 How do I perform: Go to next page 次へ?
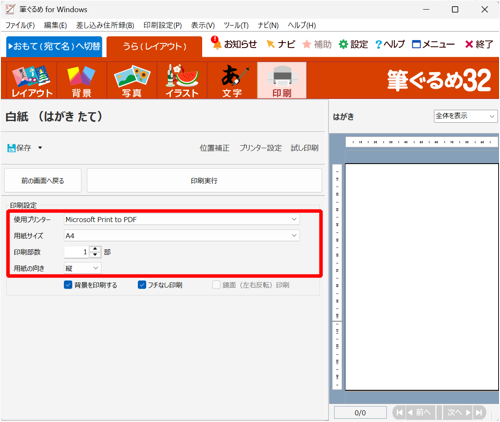tap(458, 413)
